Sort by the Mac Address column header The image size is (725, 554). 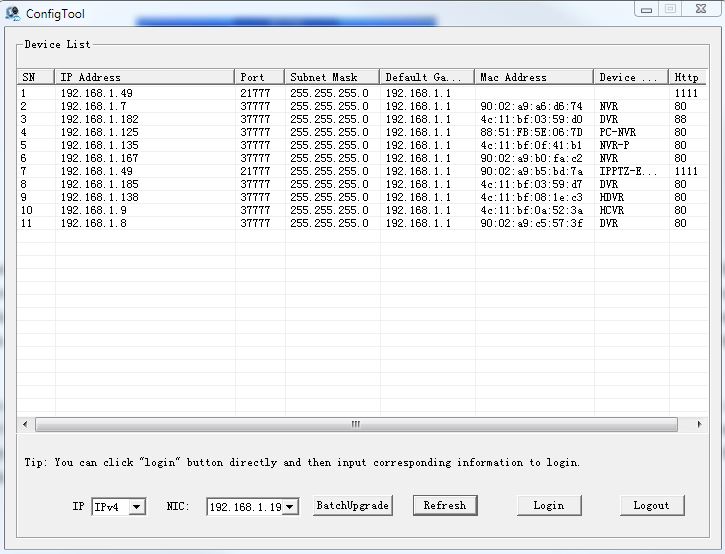coord(534,77)
